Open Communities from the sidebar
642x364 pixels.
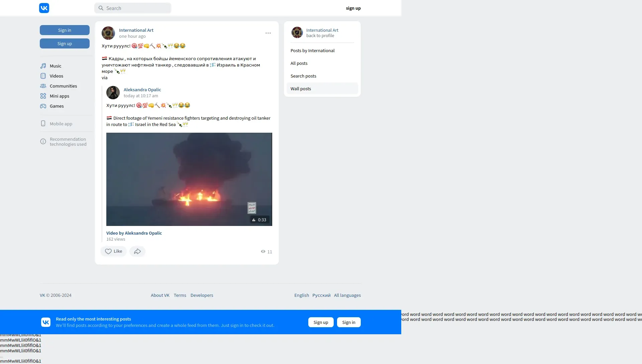(63, 86)
